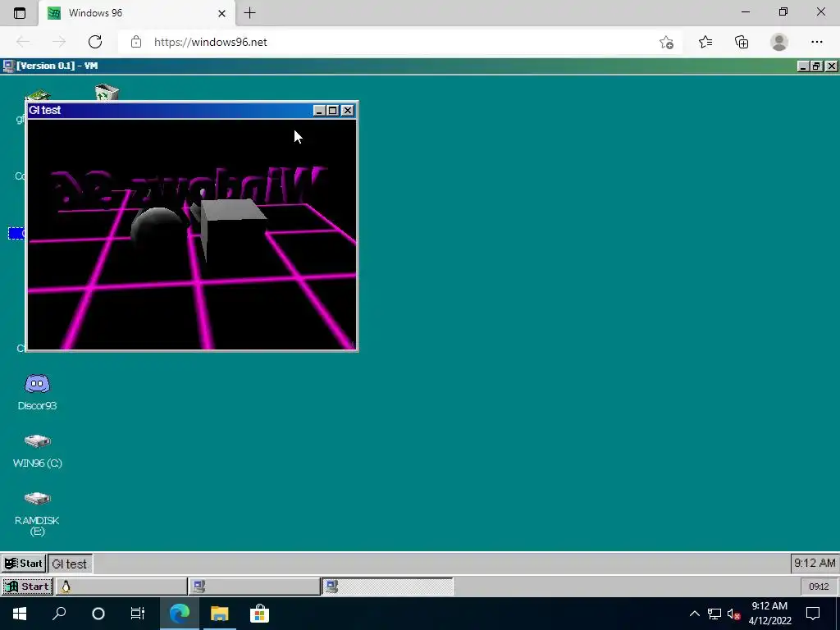Click the 09:12 clock in outer taskbar tray
The width and height of the screenshot is (840, 630).
pos(819,587)
